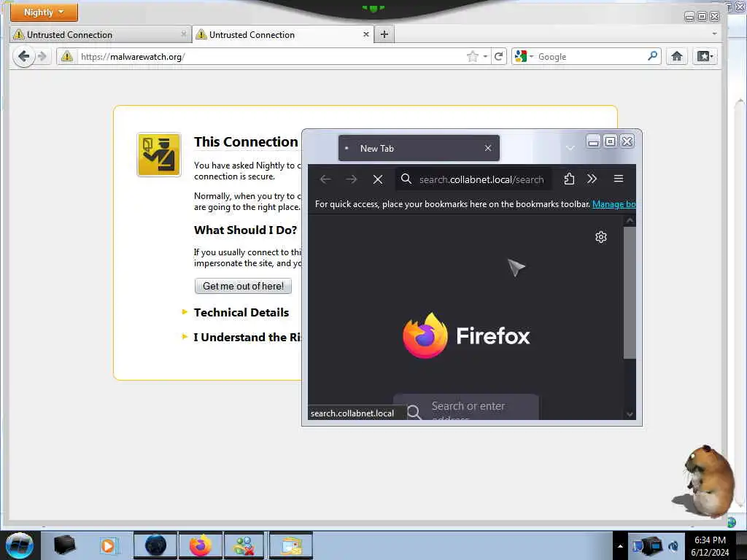Screen dimensions: 747x560
Task: Click the Search or enter address box
Action: coord(466,408)
